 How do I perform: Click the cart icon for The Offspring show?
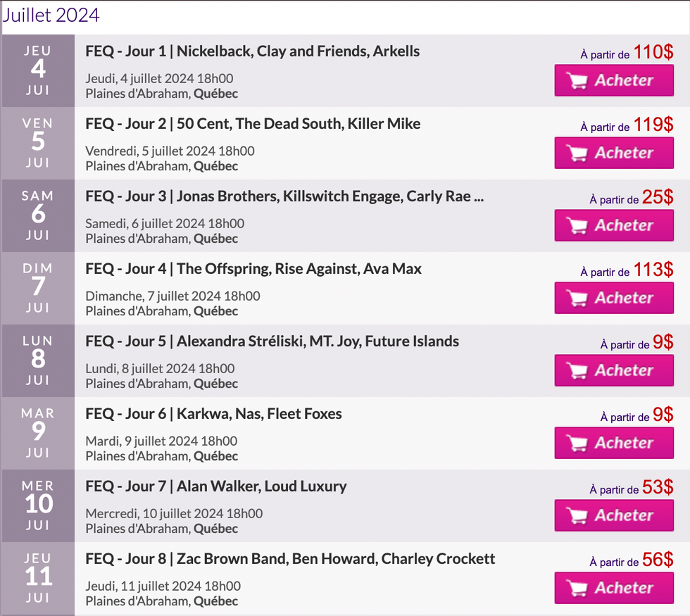click(579, 298)
